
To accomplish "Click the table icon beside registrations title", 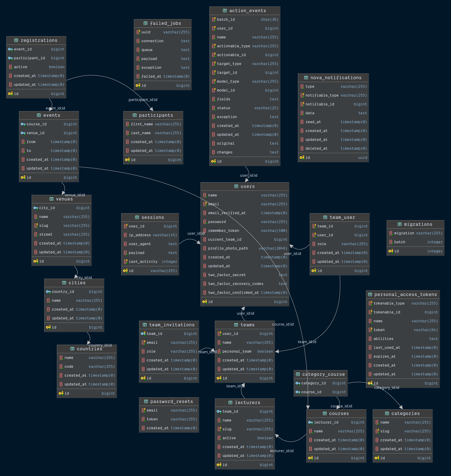I will [x=16, y=40].
